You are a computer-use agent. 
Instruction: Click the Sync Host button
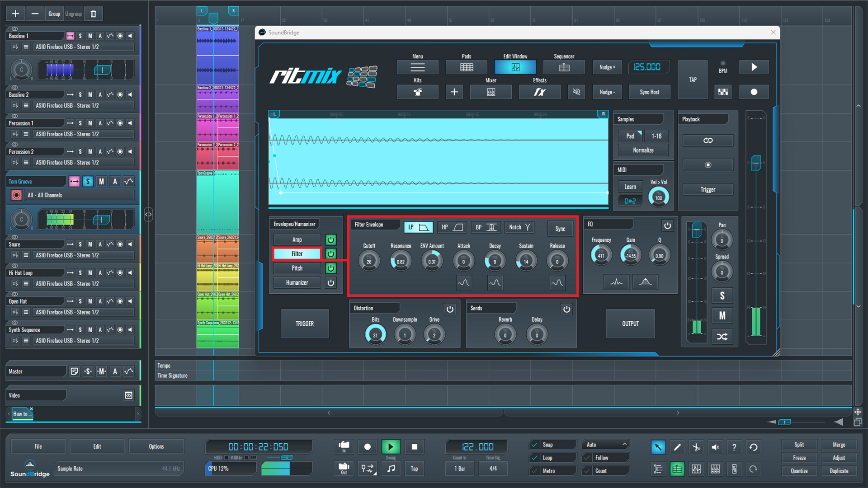tap(649, 92)
